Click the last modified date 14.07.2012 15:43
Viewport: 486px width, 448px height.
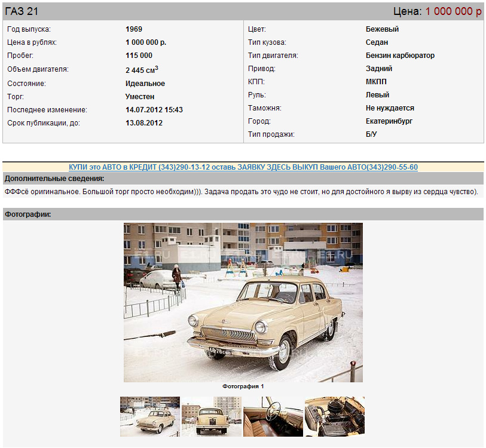(x=154, y=110)
